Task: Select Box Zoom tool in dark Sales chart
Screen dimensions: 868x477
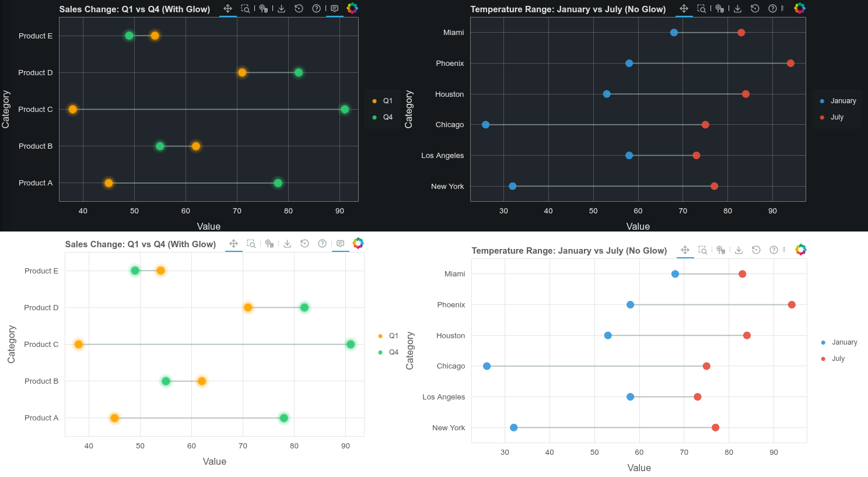Action: point(246,9)
